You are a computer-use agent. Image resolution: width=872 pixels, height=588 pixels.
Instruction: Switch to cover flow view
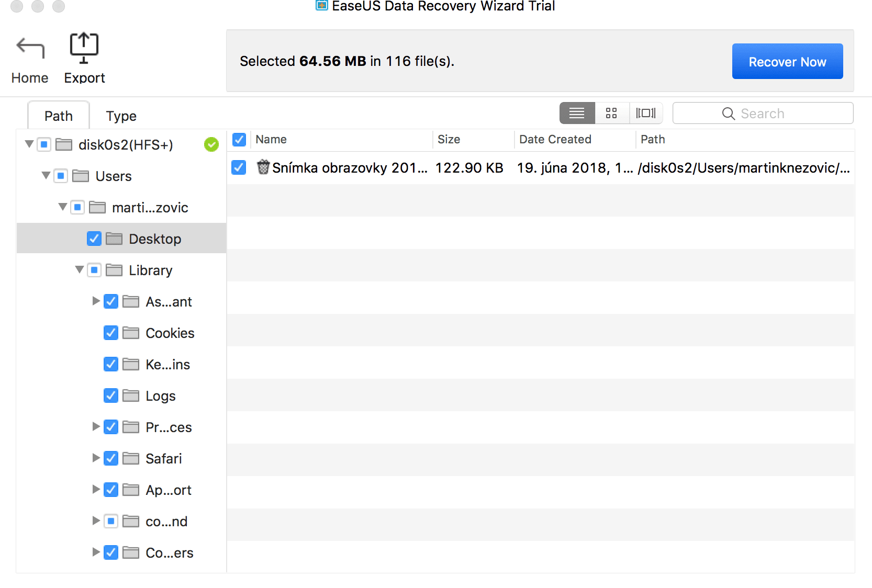pyautogui.click(x=646, y=113)
